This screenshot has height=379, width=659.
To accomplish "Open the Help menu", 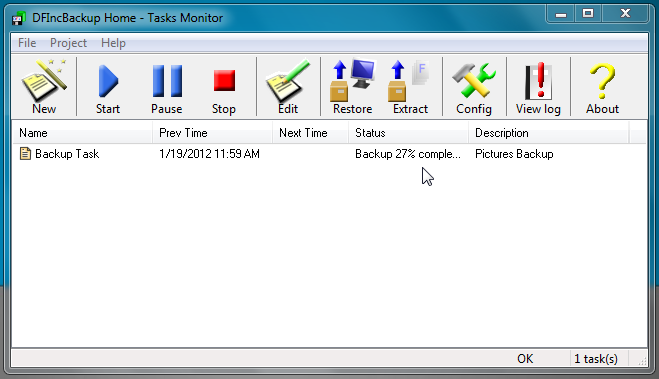I will (113, 43).
